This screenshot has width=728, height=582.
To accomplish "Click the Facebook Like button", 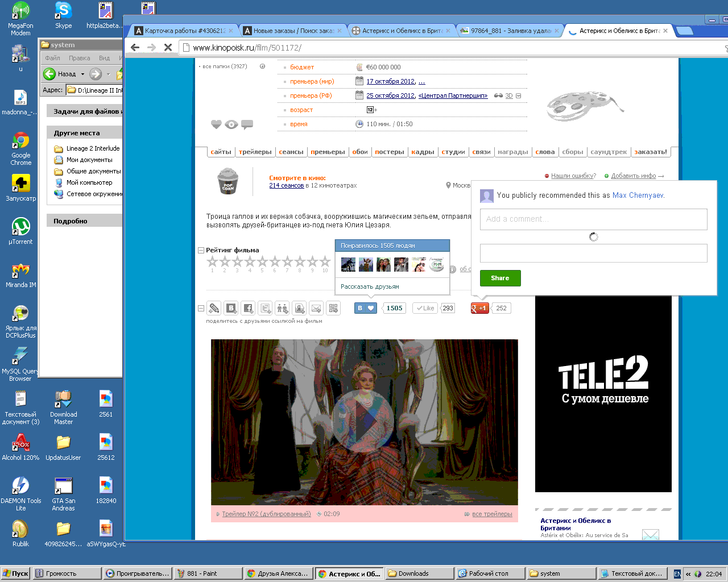I will tap(425, 308).
